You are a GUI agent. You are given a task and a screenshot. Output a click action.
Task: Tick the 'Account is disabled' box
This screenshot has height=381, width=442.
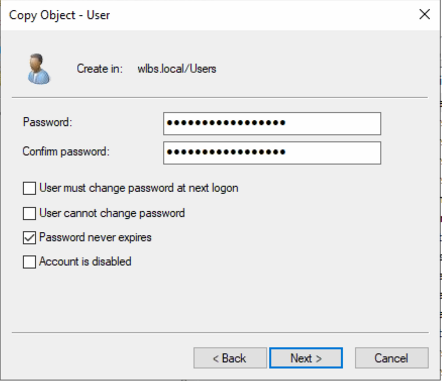29,262
